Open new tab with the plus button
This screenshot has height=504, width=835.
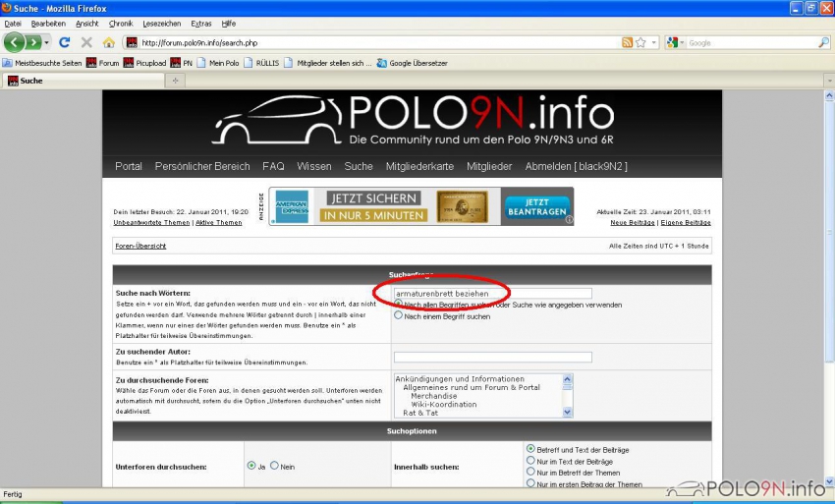tap(176, 81)
